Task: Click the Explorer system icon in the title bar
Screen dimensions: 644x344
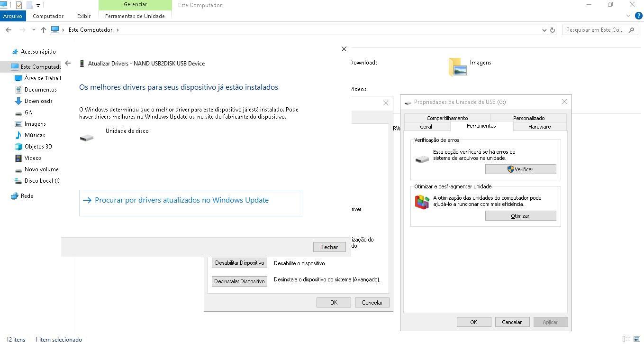Action: (4, 5)
